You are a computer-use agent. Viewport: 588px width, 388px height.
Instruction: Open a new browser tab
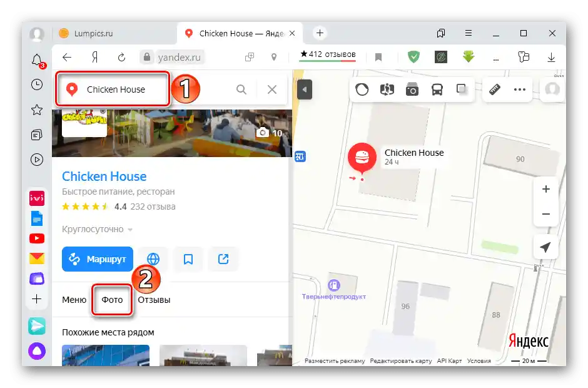[x=320, y=33]
